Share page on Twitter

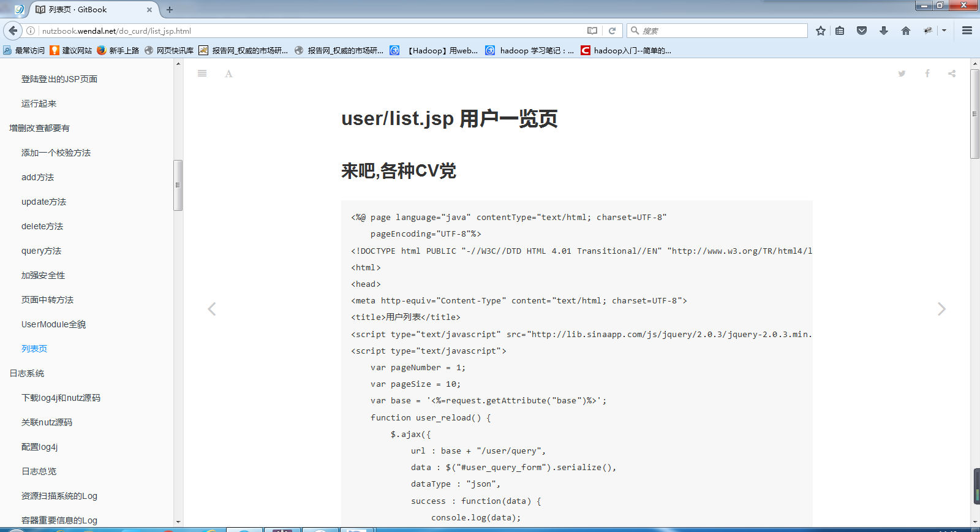click(902, 74)
